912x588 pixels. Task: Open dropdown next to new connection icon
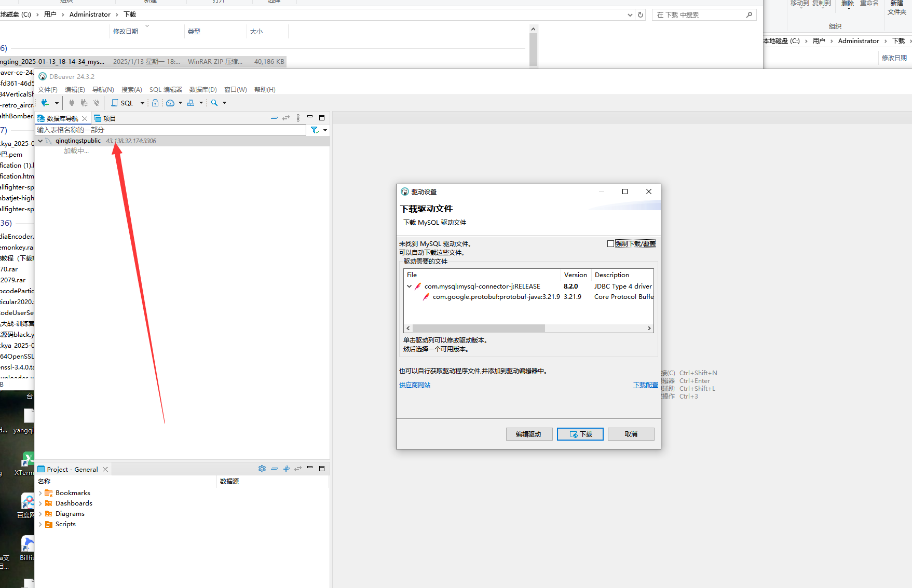(x=57, y=103)
